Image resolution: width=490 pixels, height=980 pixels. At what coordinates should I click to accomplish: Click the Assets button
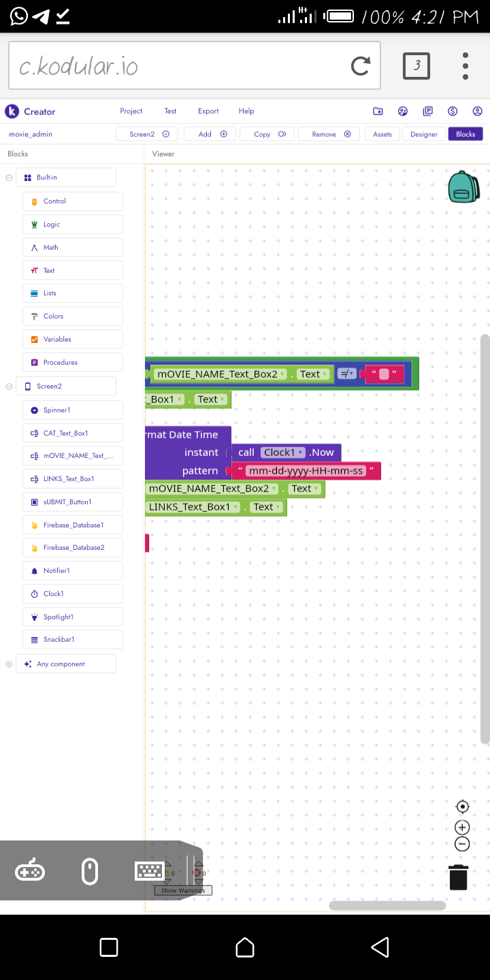pyautogui.click(x=382, y=134)
